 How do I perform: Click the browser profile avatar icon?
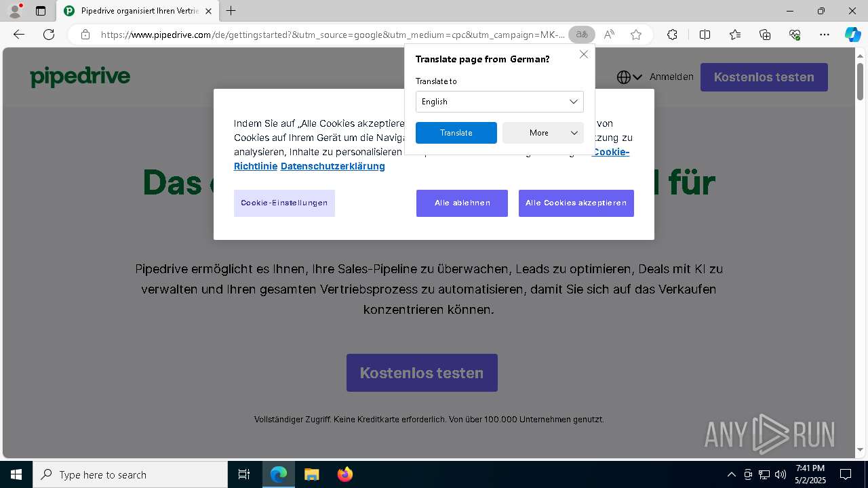click(x=15, y=11)
